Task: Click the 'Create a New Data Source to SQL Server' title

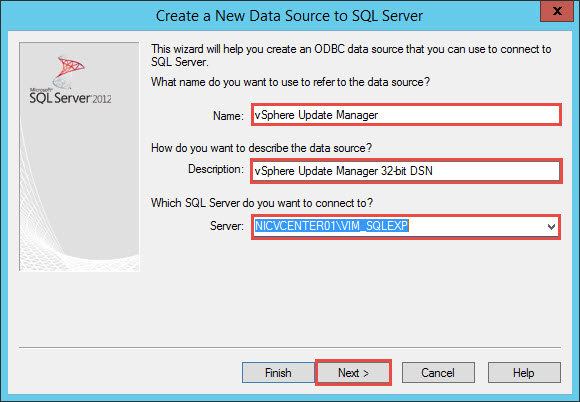Action: coord(289,16)
